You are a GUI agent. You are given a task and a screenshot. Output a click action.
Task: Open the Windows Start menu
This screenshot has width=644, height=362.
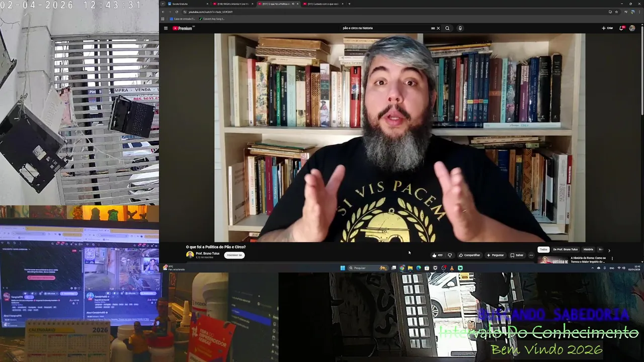pos(343,268)
